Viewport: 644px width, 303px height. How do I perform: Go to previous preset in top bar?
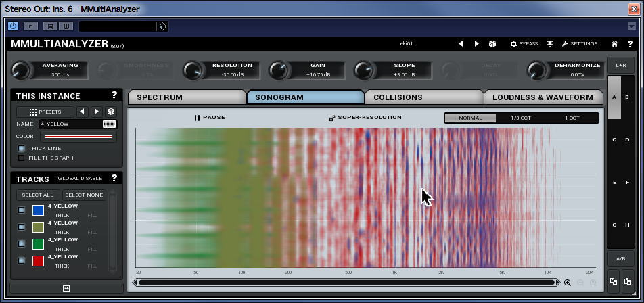(x=461, y=43)
